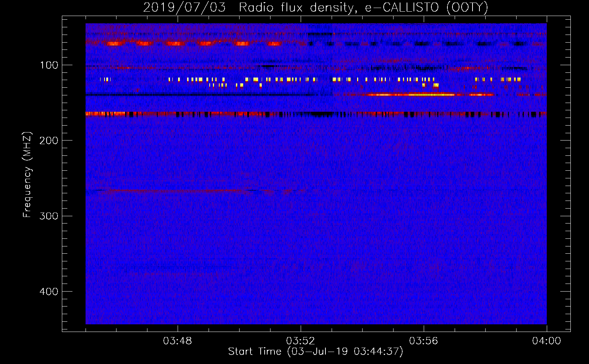The image size is (589, 364).
Task: Select the 200 frequency tick label
Action: 48,141
